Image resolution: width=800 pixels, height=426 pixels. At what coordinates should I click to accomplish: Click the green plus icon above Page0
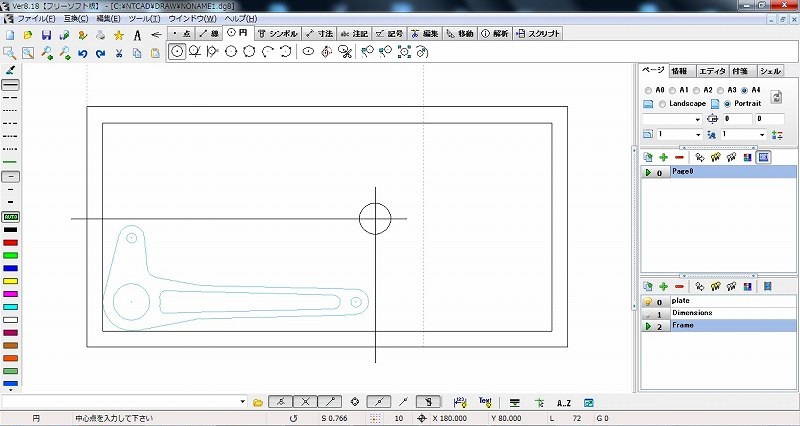[663, 157]
